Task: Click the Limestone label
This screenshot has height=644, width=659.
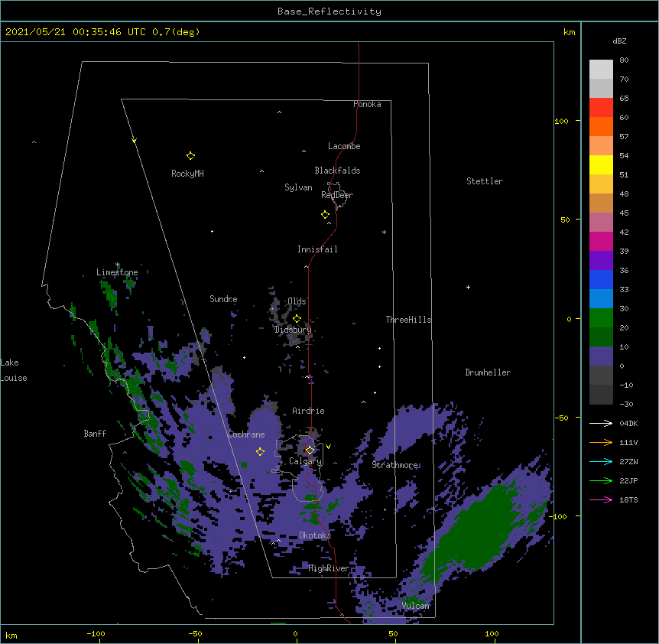Action: pos(117,272)
